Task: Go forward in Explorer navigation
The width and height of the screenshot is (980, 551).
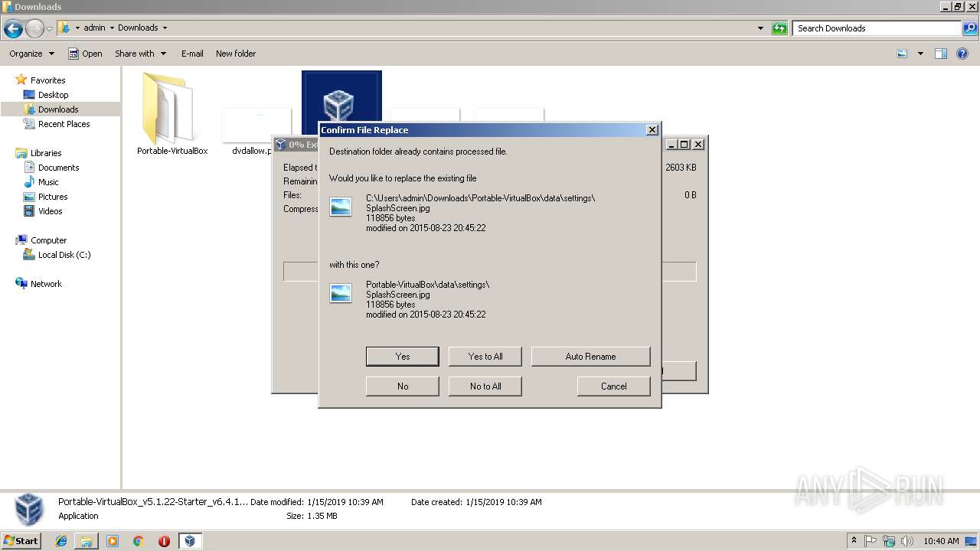Action: click(34, 29)
